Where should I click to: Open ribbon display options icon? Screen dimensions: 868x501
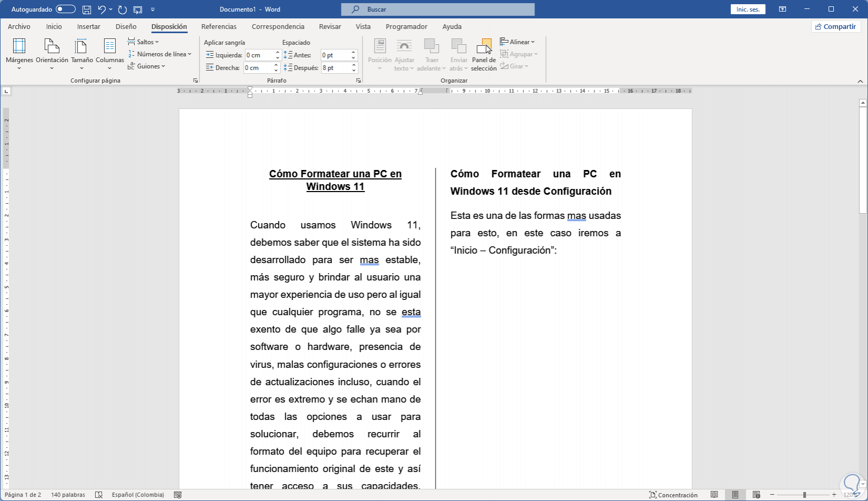point(783,9)
